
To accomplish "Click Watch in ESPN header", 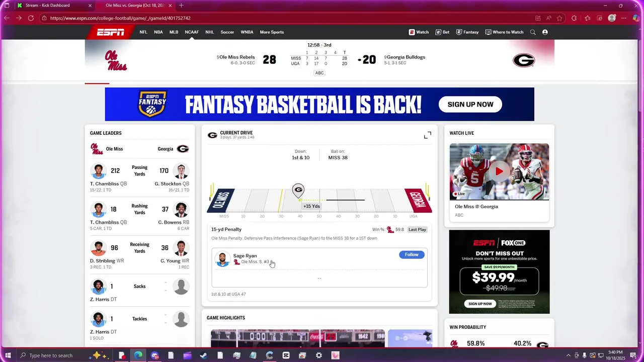I will (x=419, y=32).
